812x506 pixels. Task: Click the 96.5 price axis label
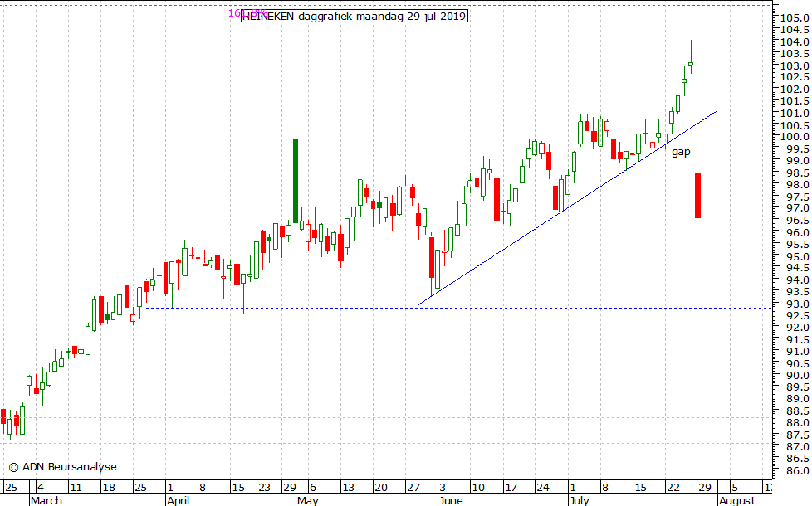(x=798, y=220)
